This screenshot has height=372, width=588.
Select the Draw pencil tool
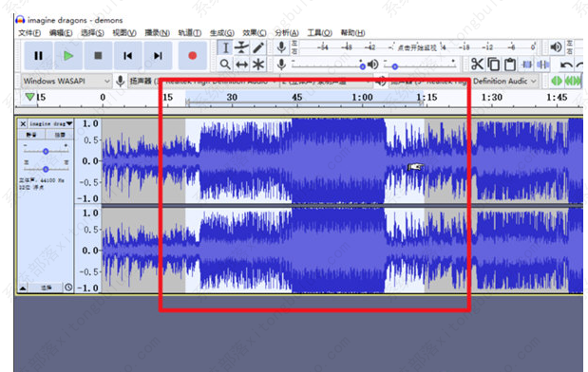[258, 47]
